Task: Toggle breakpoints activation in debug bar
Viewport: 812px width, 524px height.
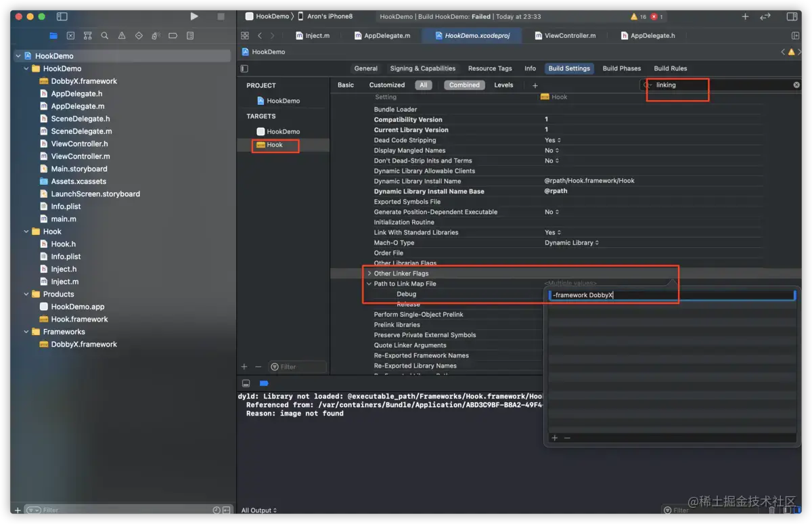Action: (x=264, y=383)
